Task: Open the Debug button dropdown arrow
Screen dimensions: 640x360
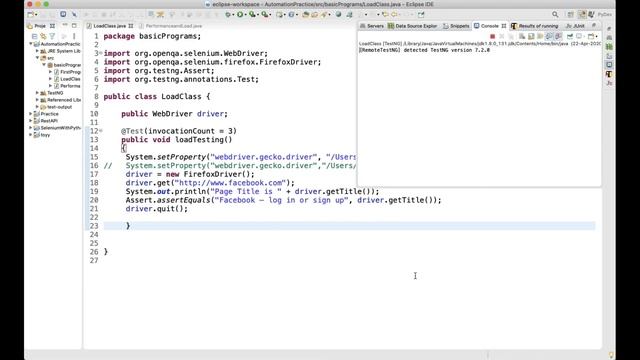Action: 233,15
